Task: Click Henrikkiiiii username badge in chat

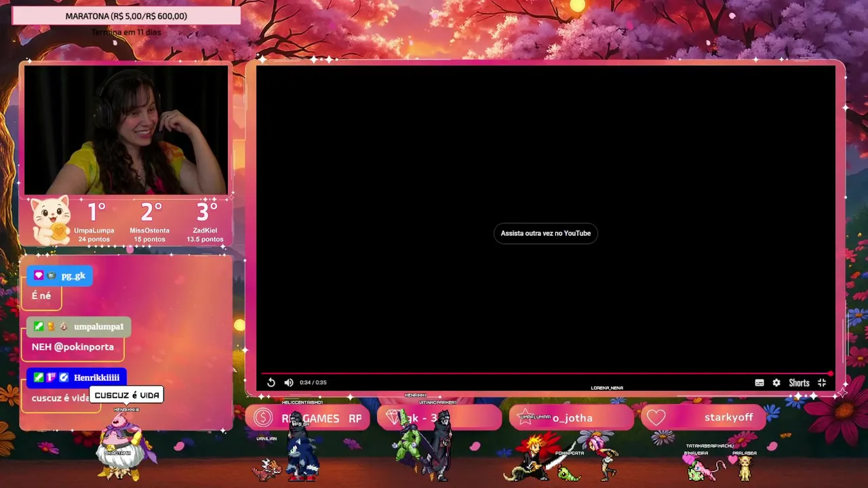Action: click(x=76, y=378)
